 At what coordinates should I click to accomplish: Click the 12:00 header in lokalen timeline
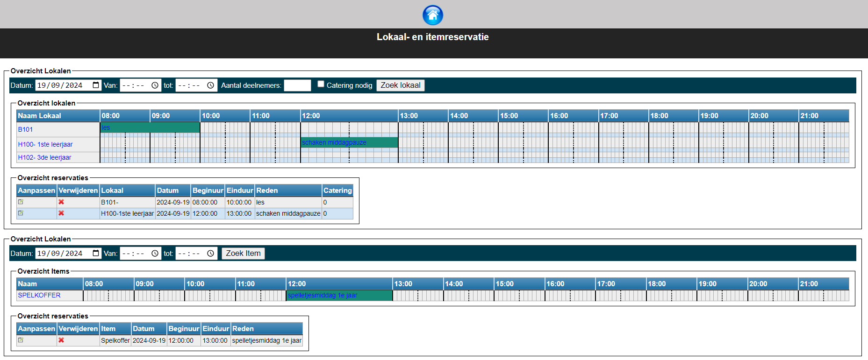[x=349, y=116]
